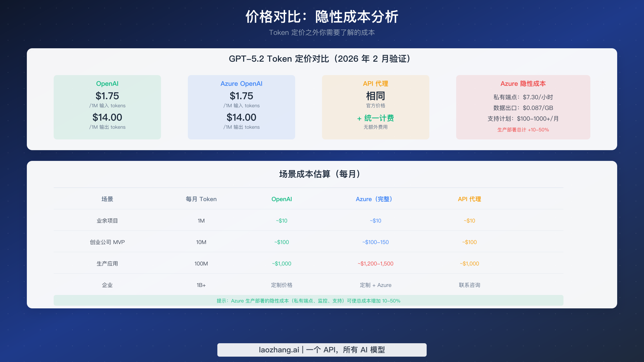Click the green hint banner about Azure hidden costs

(308, 301)
